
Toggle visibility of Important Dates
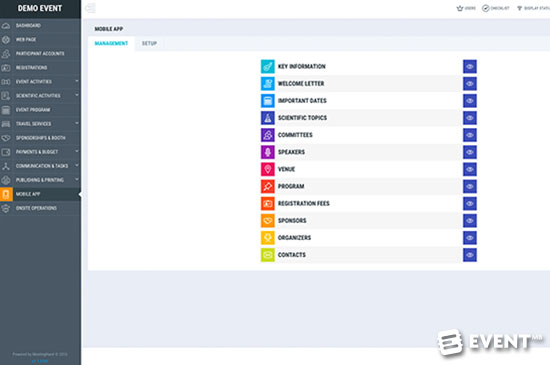[470, 101]
